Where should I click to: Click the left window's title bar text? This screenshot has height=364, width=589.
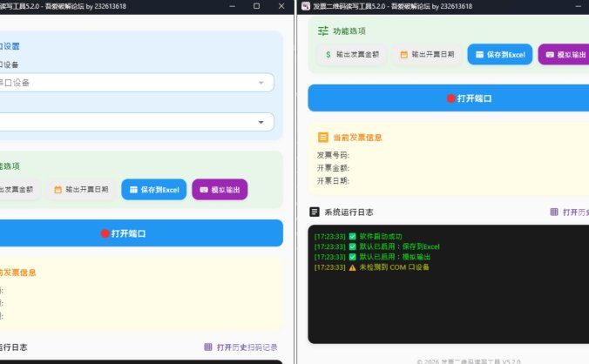[63, 6]
